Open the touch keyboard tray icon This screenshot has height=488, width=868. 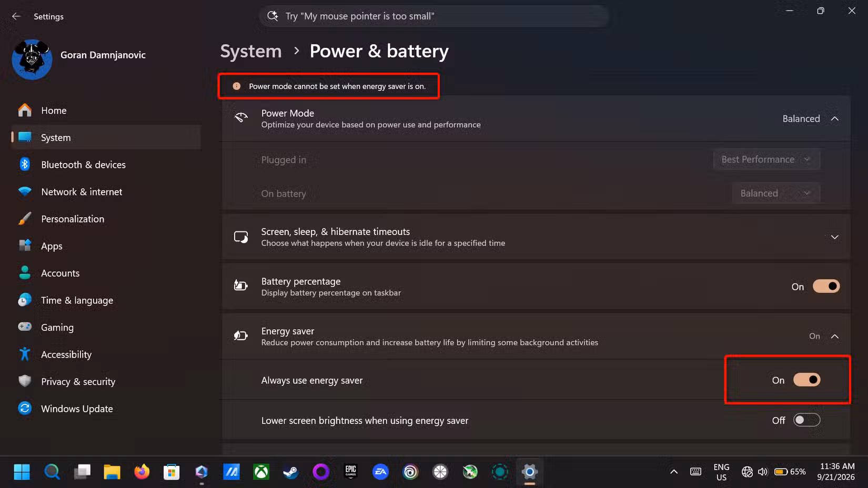(x=695, y=472)
